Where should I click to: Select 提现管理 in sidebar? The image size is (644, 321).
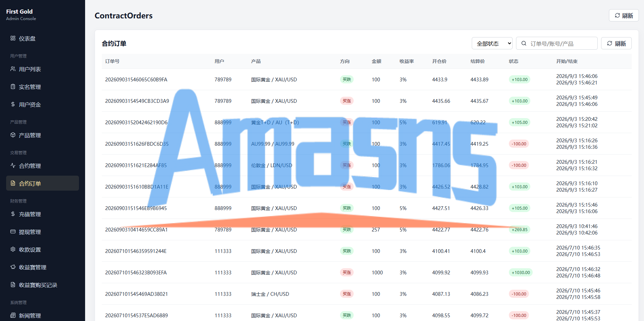tap(43, 232)
